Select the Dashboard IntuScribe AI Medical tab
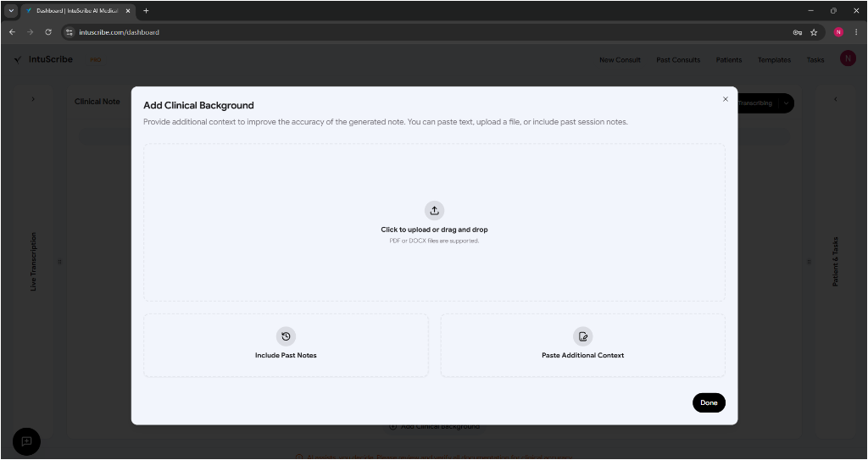The height and width of the screenshot is (460, 868). coord(77,10)
